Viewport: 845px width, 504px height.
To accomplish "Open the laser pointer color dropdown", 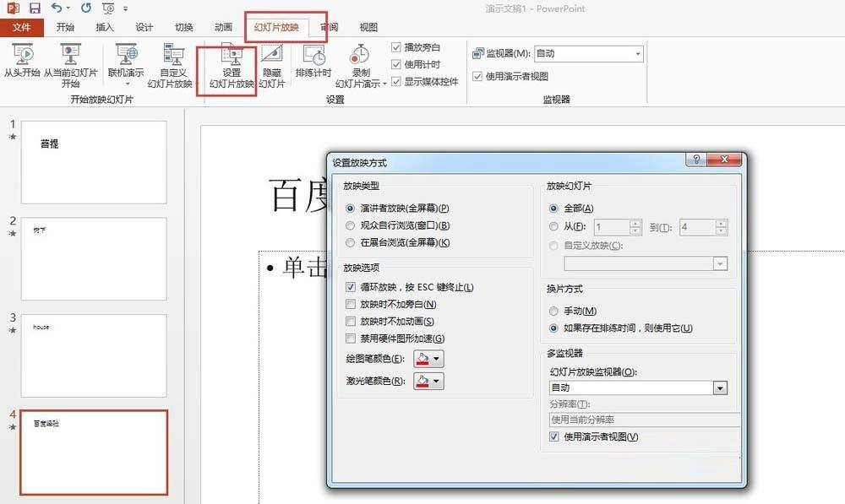I will coord(436,381).
